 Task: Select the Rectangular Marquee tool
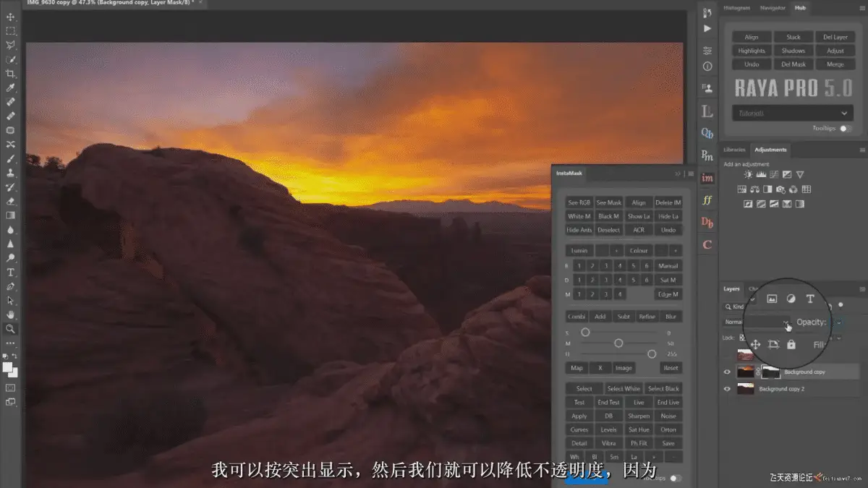pos(10,31)
